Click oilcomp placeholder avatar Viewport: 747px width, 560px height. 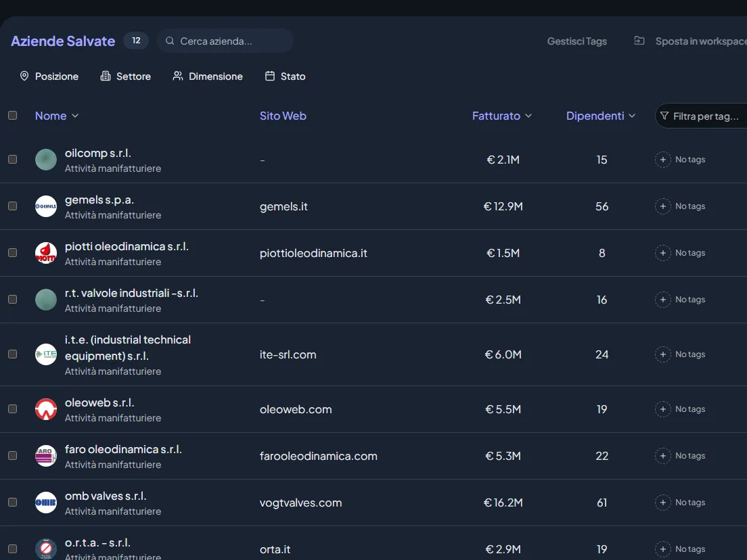click(x=46, y=160)
